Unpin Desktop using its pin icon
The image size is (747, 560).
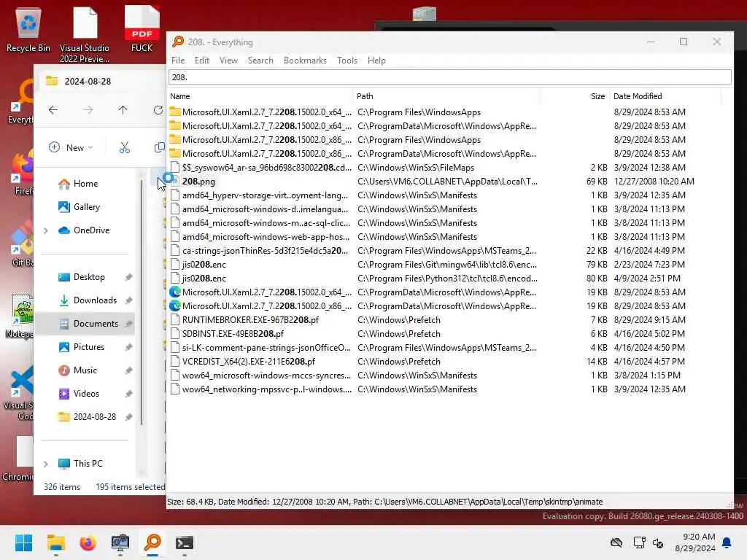(128, 277)
